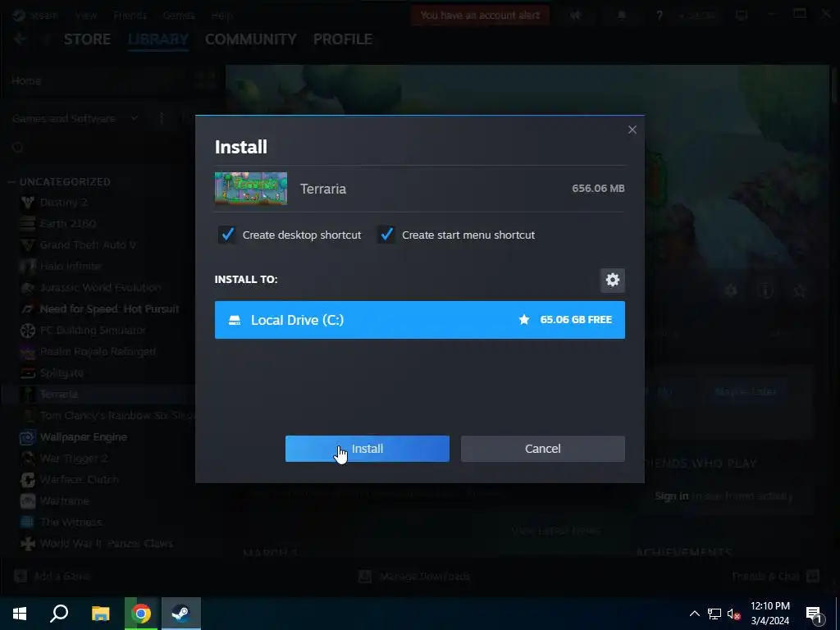Select War Trigger 2 in library
840x630 pixels.
coord(74,458)
